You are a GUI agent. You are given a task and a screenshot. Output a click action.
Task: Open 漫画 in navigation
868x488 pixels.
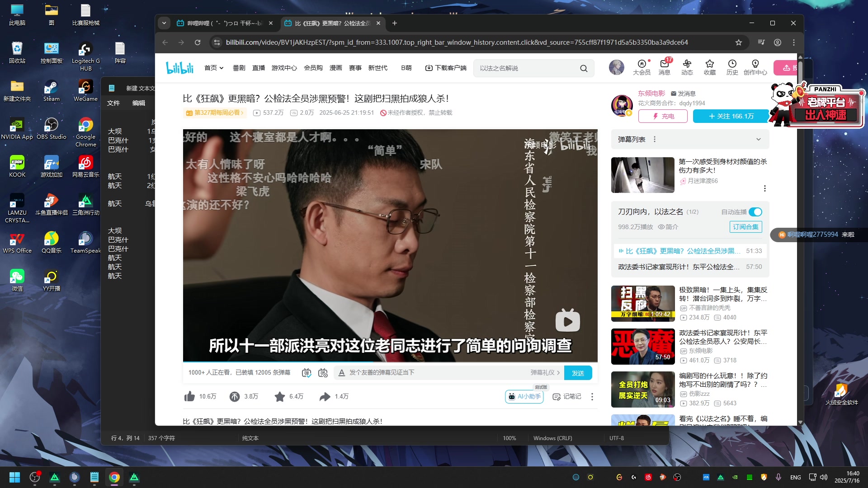(x=335, y=68)
